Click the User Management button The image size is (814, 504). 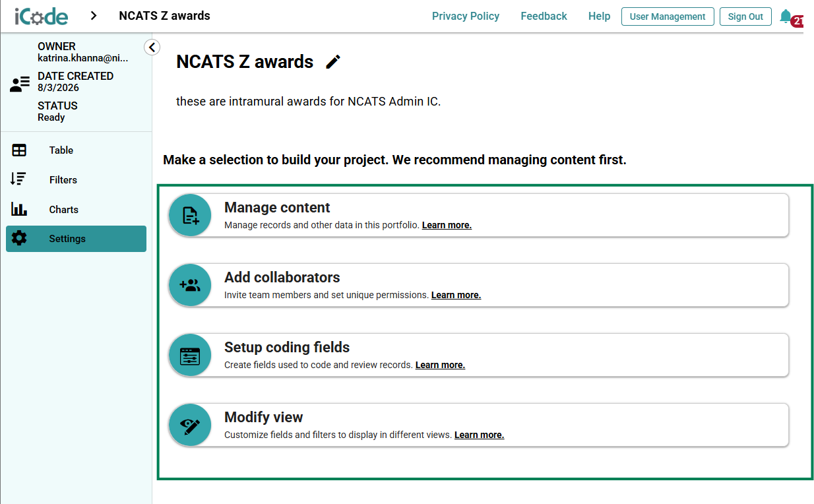[x=668, y=16]
